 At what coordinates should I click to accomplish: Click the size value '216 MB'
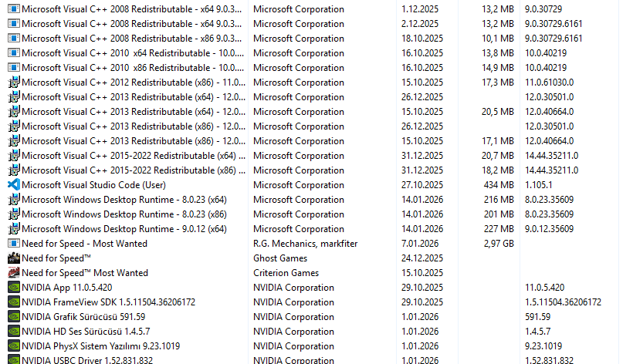click(x=499, y=200)
